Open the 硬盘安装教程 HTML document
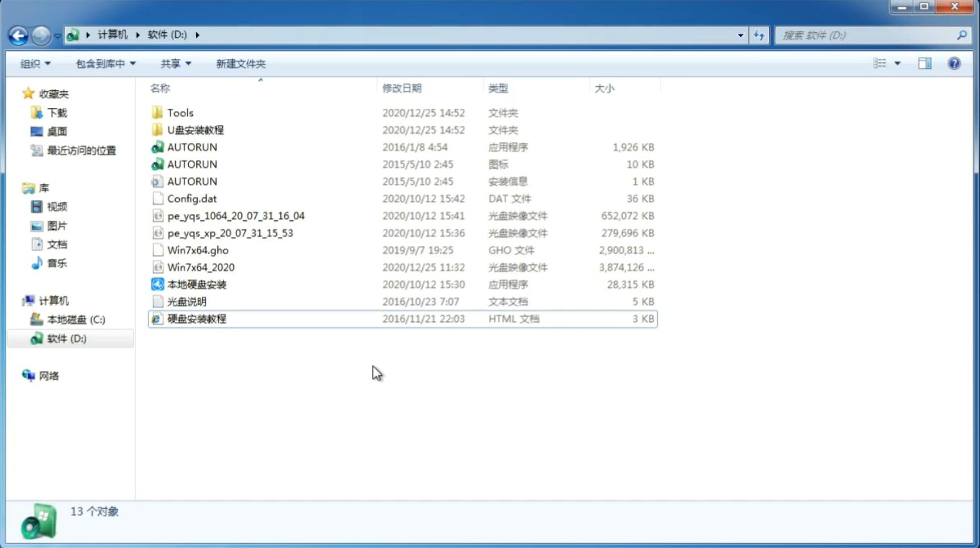The image size is (980, 548). click(196, 318)
